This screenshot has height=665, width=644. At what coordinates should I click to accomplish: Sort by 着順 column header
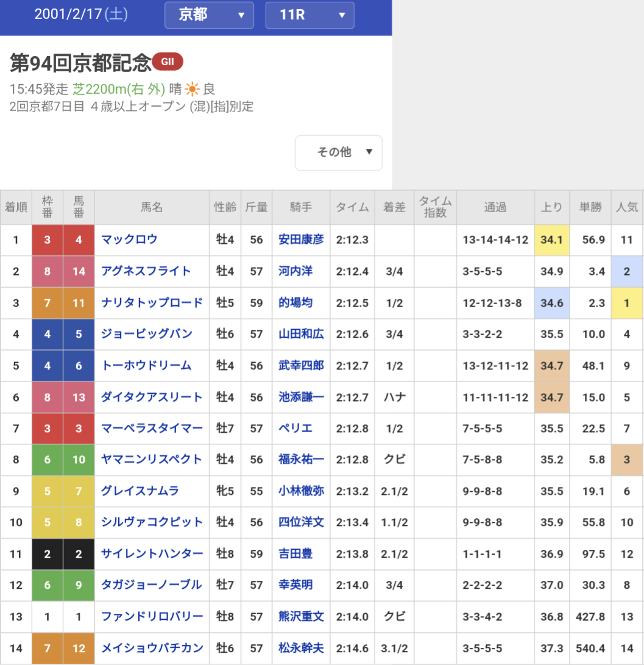[16, 207]
